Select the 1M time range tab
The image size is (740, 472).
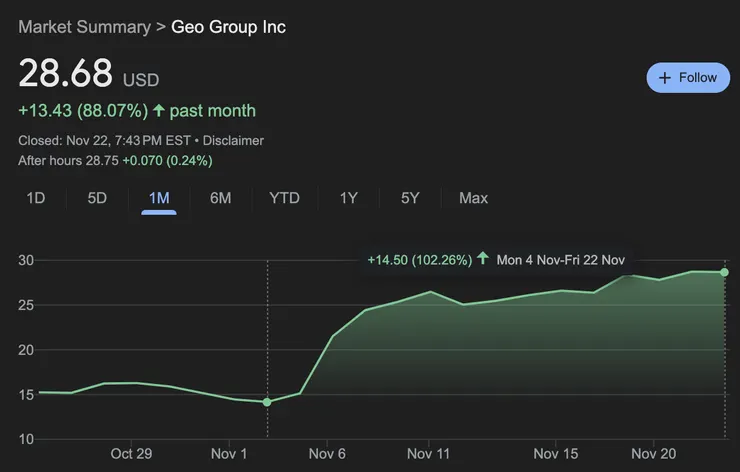(159, 198)
